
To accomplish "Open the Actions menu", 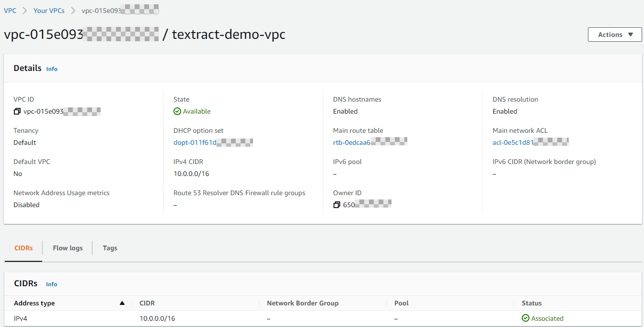I will 615,34.
